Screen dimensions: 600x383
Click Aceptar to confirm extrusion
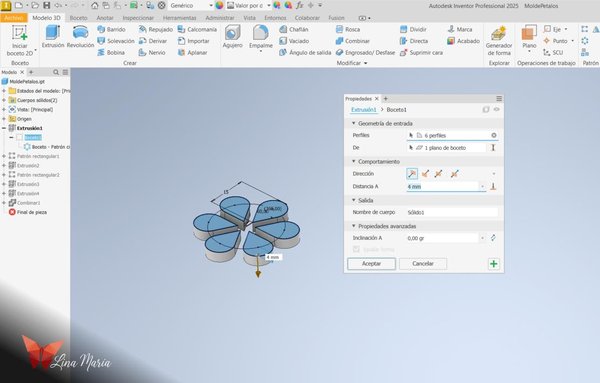(372, 264)
